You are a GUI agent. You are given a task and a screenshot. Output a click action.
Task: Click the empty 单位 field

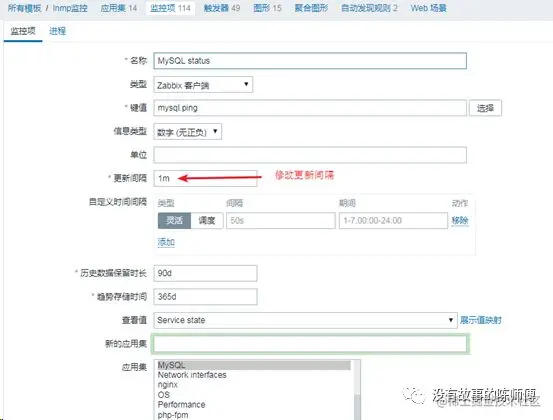[x=310, y=155]
